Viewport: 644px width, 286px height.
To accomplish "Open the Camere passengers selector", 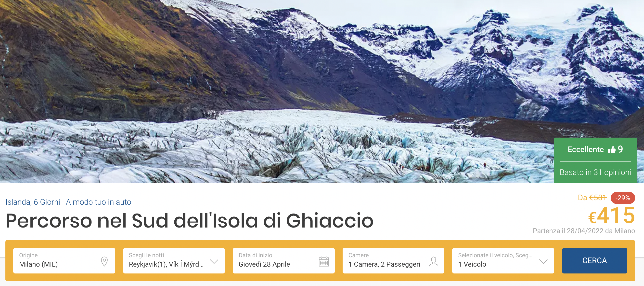I will [393, 260].
